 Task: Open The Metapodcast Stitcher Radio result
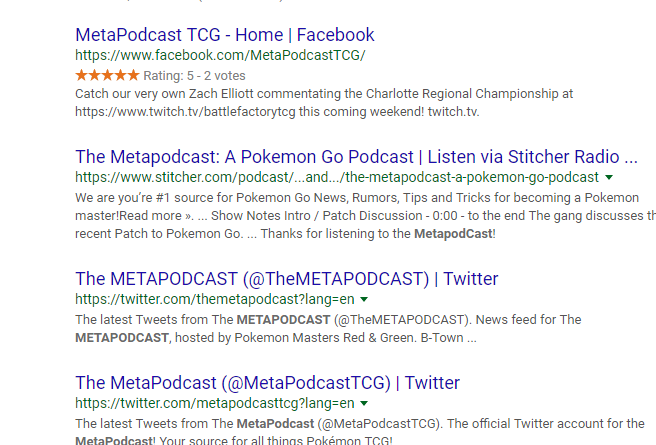[x=356, y=157]
